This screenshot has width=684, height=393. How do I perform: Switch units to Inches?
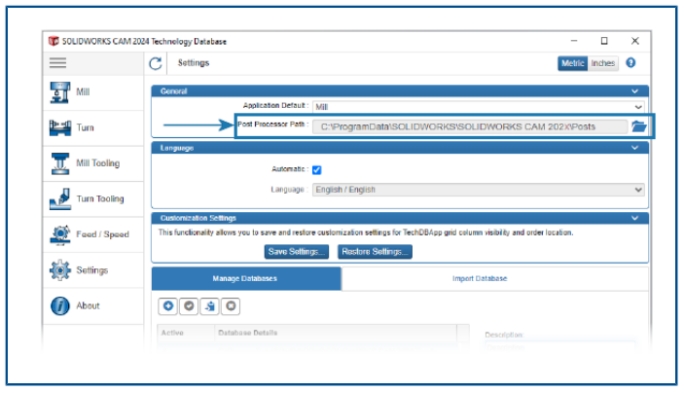pyautogui.click(x=603, y=63)
